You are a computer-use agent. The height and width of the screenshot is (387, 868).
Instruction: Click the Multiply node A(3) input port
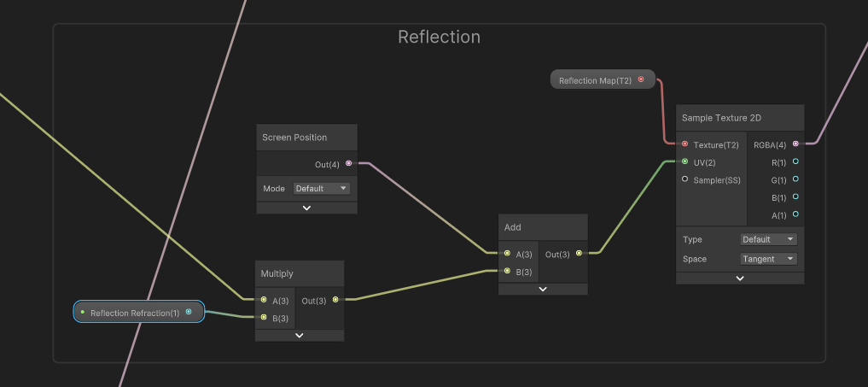(264, 300)
